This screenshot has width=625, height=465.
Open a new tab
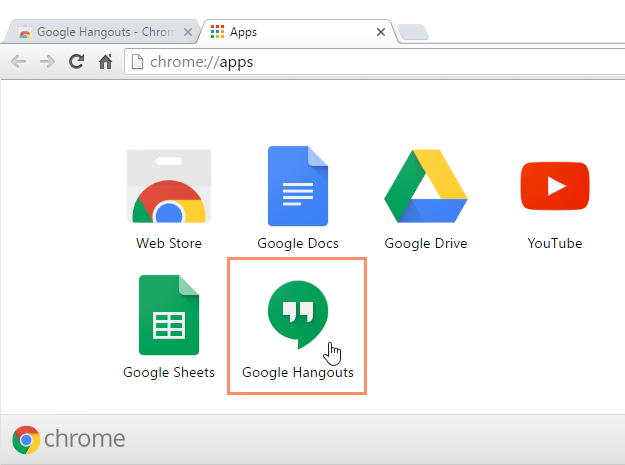pyautogui.click(x=412, y=33)
